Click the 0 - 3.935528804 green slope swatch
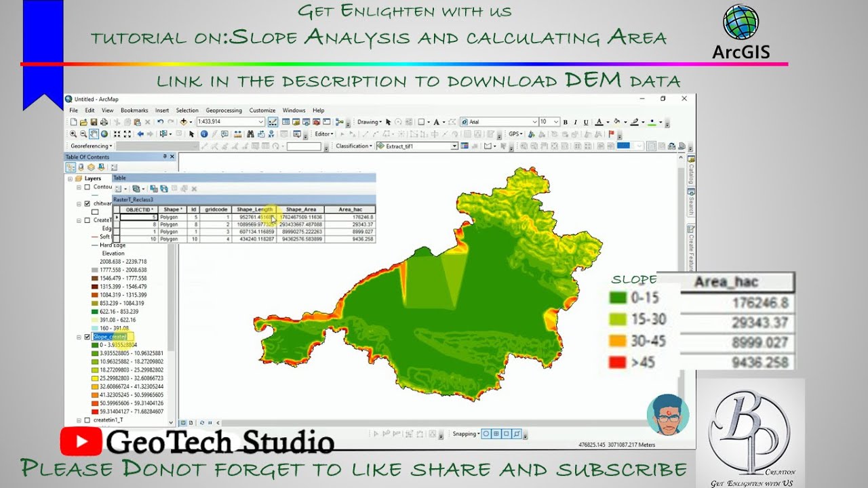 point(95,345)
